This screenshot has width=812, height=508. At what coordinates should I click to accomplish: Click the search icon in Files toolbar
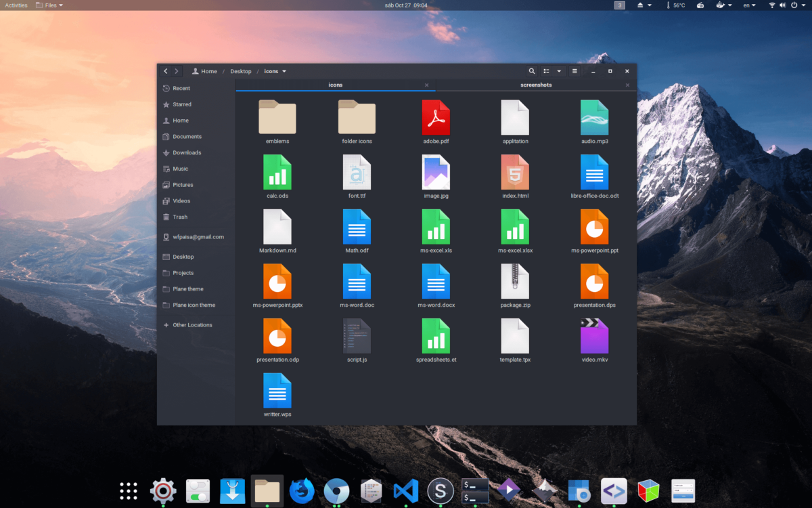click(532, 71)
